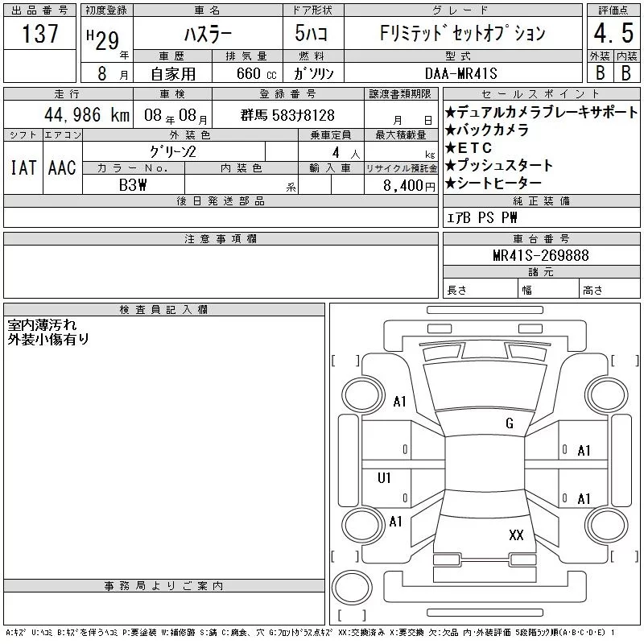Click the 後日発送部品 header
The width and height of the screenshot is (644, 644).
(x=221, y=200)
